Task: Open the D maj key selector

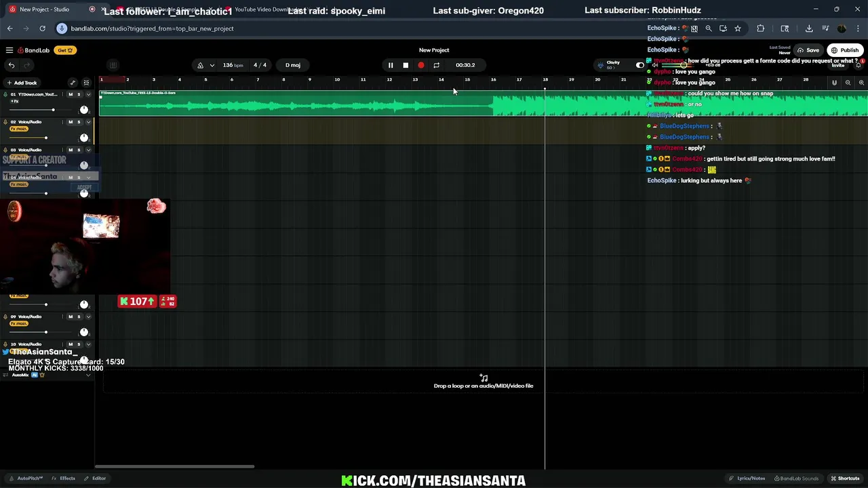Action: 293,65
